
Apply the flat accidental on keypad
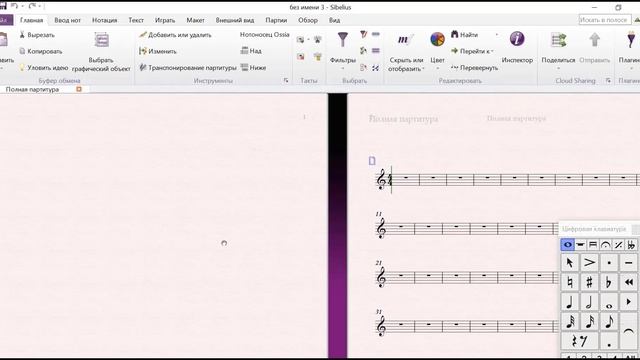coord(609,282)
